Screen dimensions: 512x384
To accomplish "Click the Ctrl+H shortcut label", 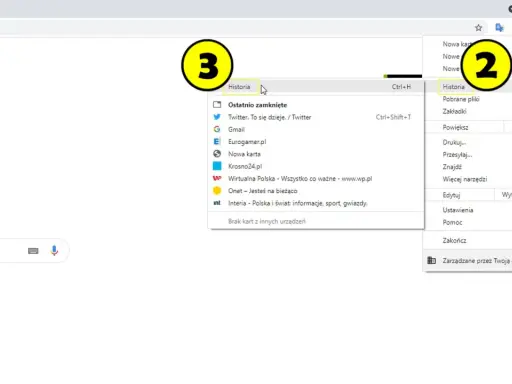I will click(x=401, y=87).
